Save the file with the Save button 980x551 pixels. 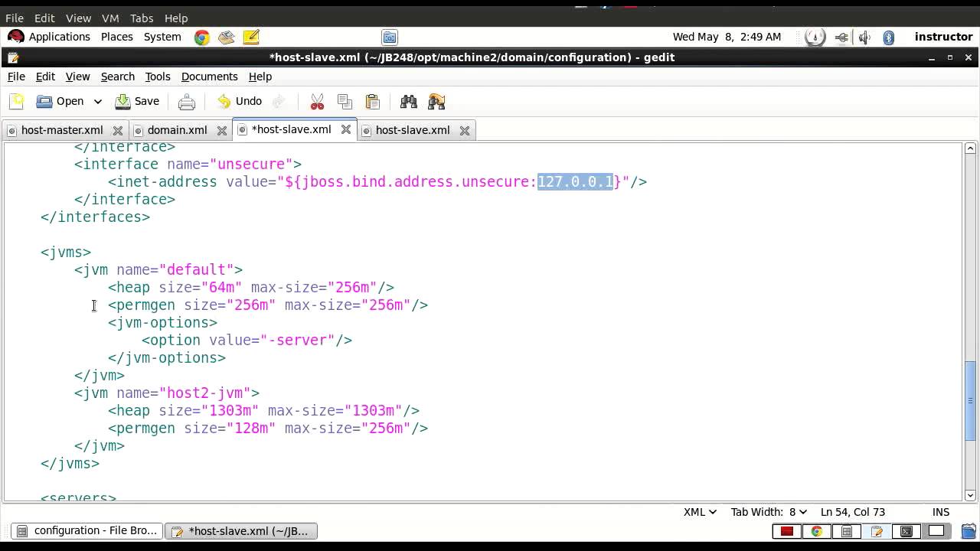137,101
